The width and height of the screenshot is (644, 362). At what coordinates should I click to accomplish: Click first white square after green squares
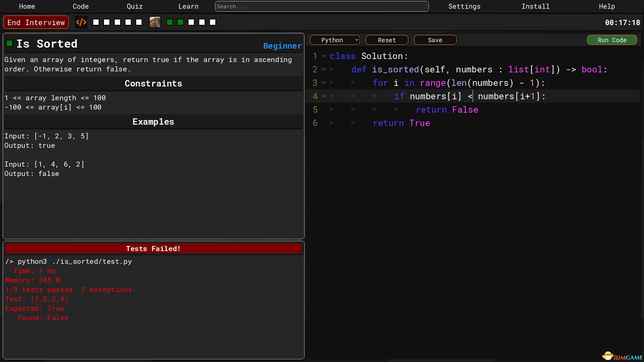click(191, 22)
